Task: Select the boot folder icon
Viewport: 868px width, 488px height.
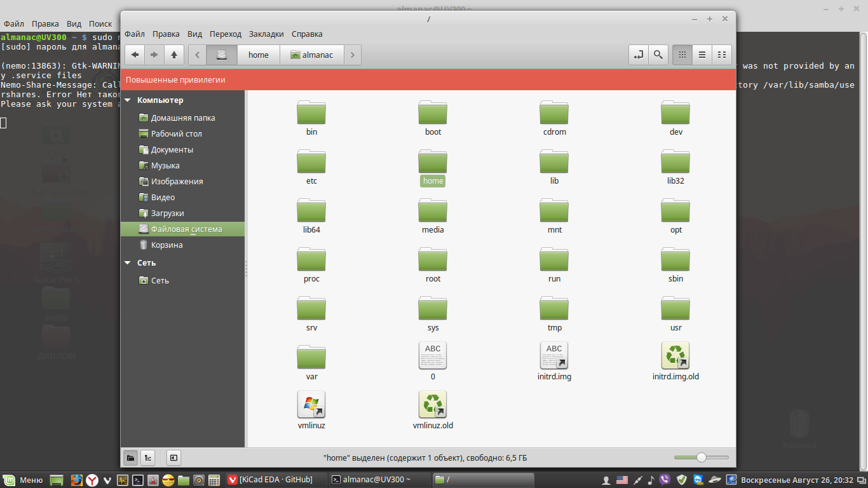Action: pyautogui.click(x=433, y=112)
